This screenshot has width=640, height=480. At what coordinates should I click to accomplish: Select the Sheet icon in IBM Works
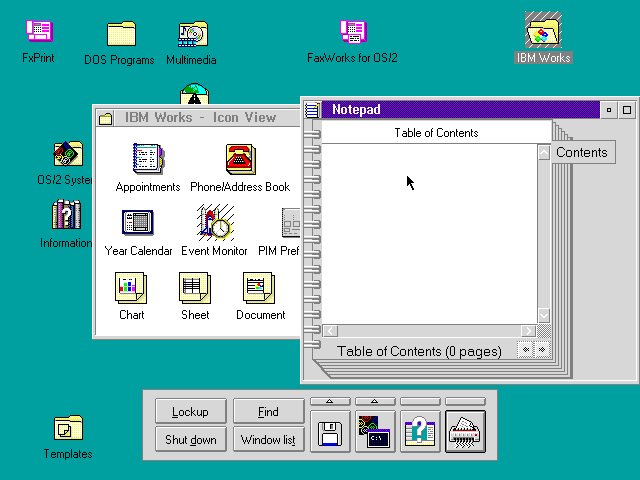(195, 288)
